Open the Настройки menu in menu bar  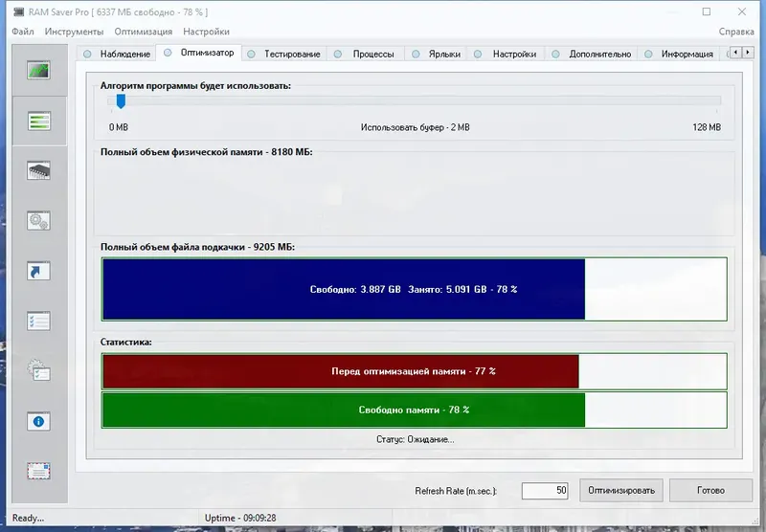tap(206, 32)
